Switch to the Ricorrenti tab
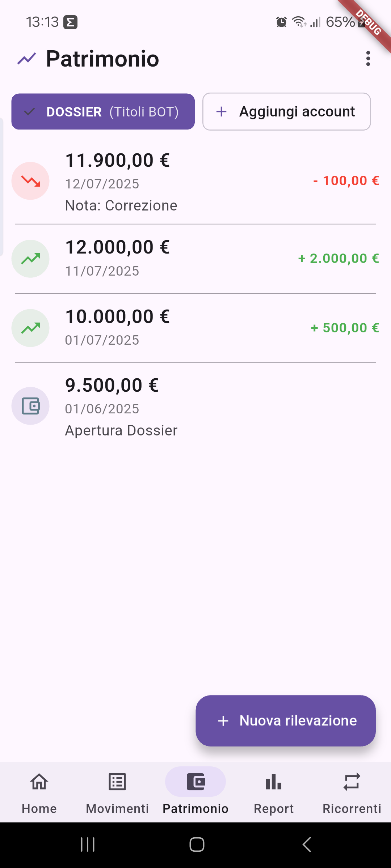The width and height of the screenshot is (391, 868). (x=352, y=793)
